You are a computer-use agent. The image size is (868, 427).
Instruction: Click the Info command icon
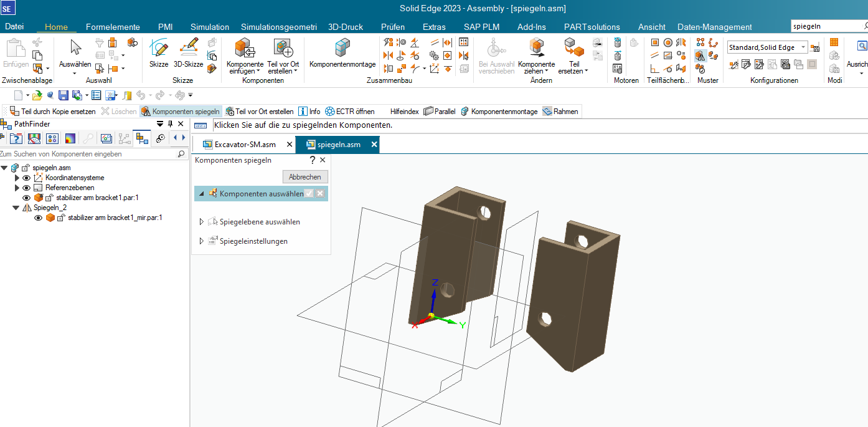[x=309, y=112]
